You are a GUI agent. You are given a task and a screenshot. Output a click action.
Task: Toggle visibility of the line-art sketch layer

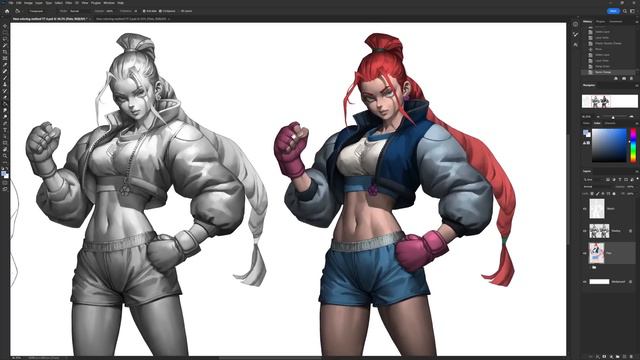[x=584, y=209]
